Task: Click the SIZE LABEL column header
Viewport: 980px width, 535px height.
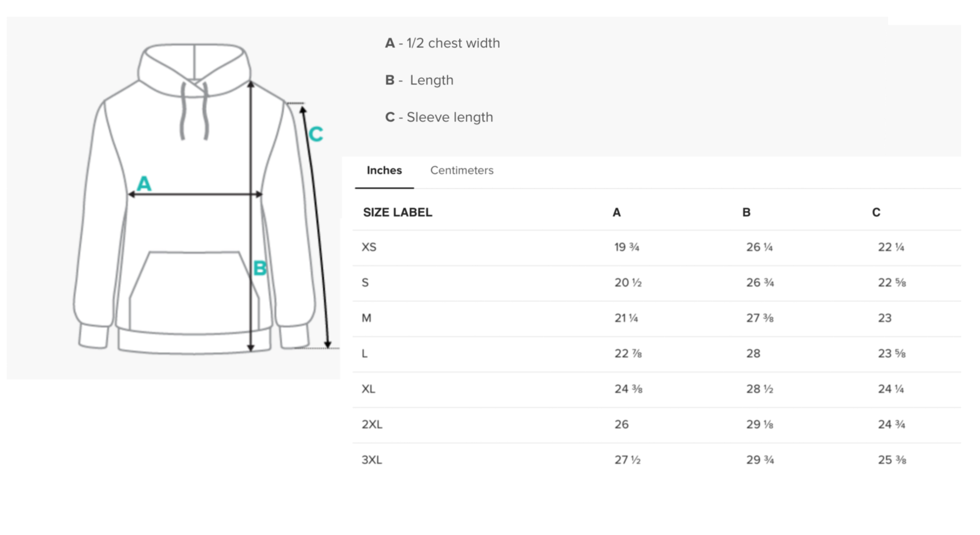Action: click(x=397, y=212)
